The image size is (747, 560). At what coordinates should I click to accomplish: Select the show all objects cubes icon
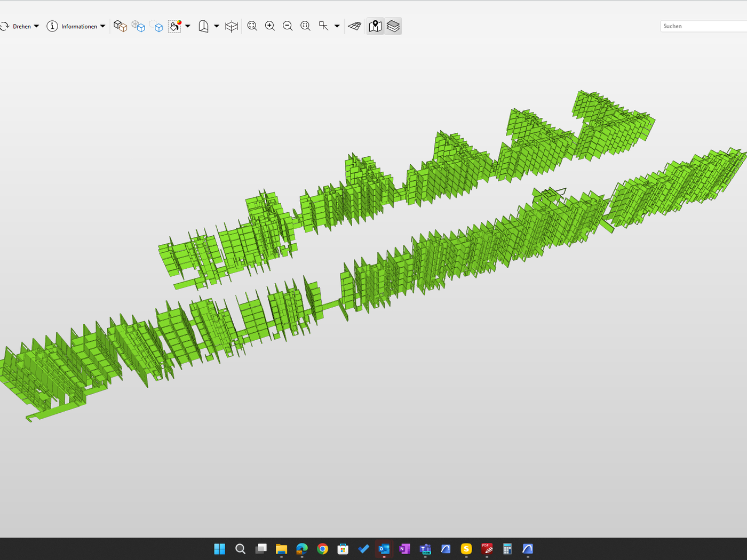[120, 26]
